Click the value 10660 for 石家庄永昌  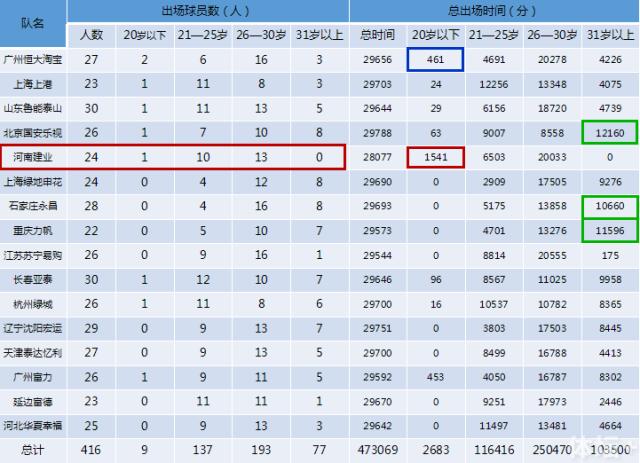tap(610, 206)
